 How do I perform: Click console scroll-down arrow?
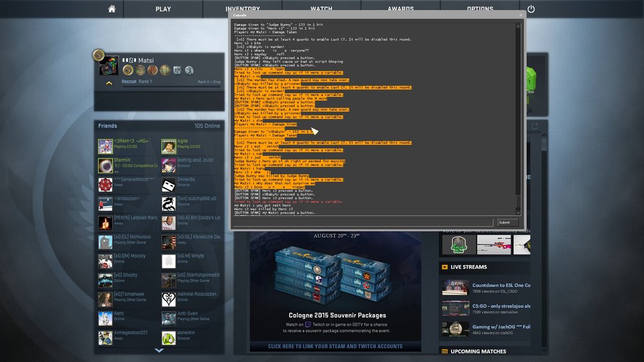(x=518, y=213)
